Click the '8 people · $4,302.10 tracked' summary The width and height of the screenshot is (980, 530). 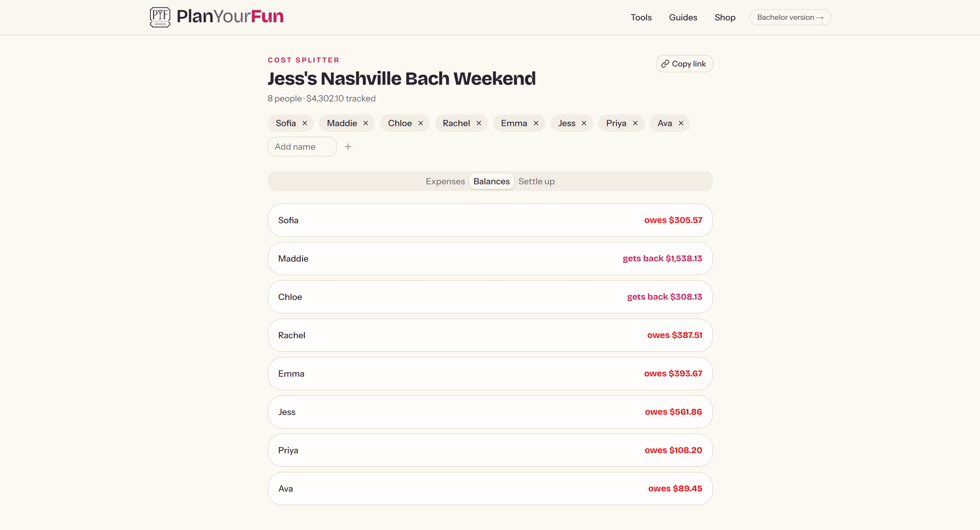(322, 99)
